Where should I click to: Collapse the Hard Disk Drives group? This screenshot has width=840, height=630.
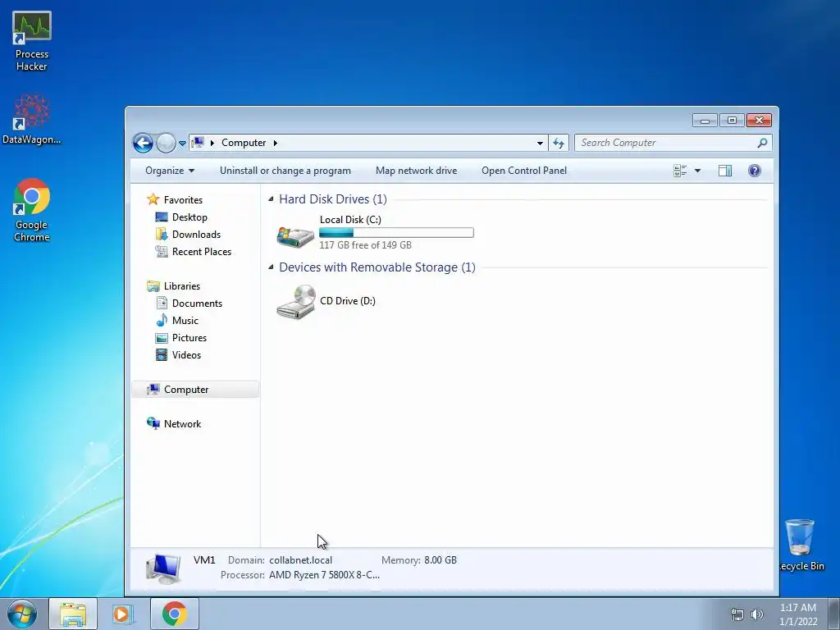pos(271,199)
